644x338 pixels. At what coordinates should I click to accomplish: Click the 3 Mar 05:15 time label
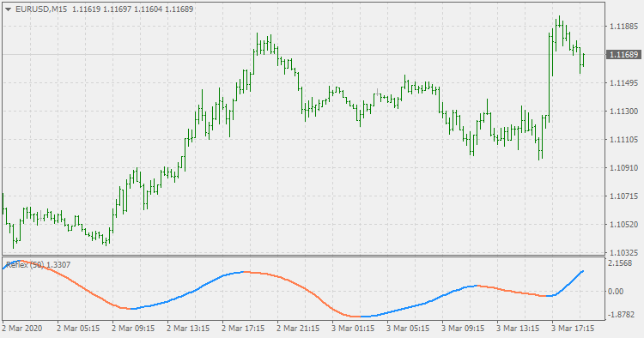coord(408,329)
